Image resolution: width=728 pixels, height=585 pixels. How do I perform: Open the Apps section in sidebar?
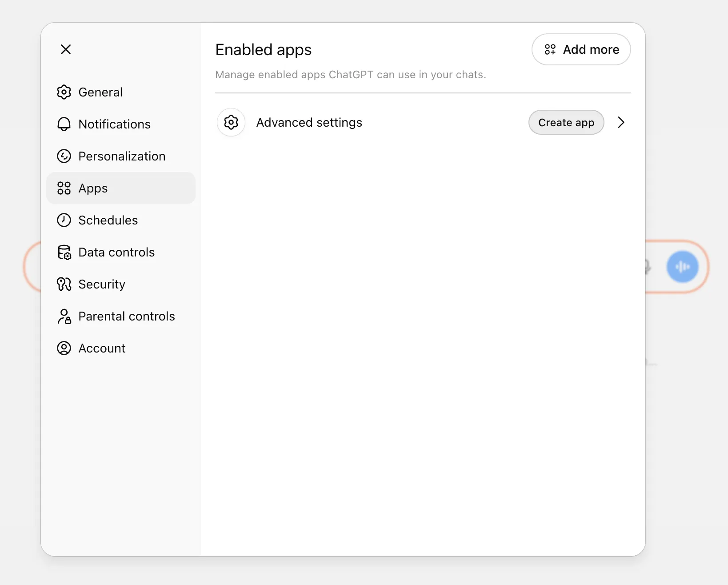pyautogui.click(x=93, y=188)
